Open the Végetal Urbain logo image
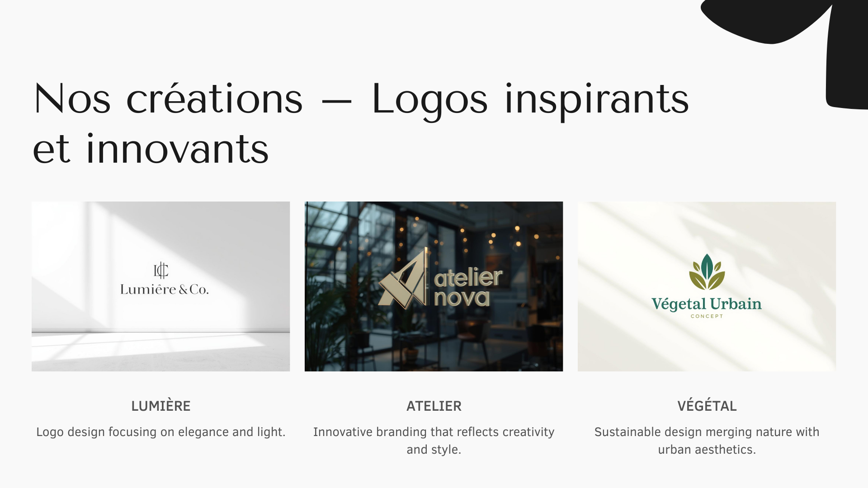This screenshot has width=868, height=488. 707,286
